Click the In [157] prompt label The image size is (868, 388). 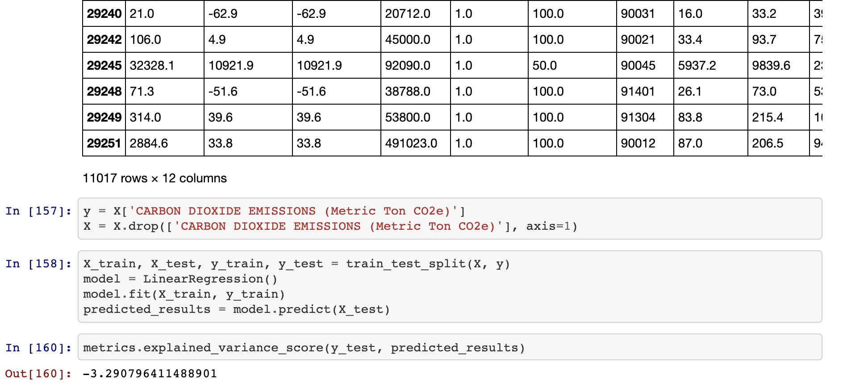38,211
